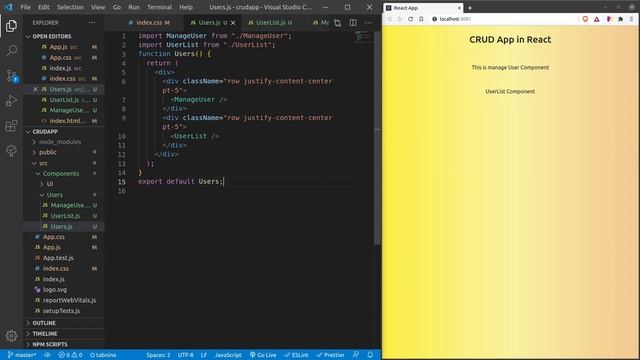
Task: Close the Users.js editor tab
Action: [233, 23]
